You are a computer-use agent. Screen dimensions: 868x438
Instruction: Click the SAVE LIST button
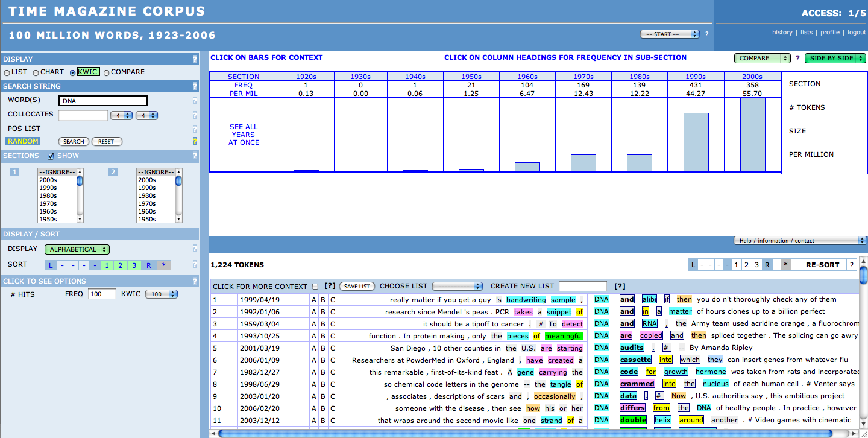(x=356, y=287)
